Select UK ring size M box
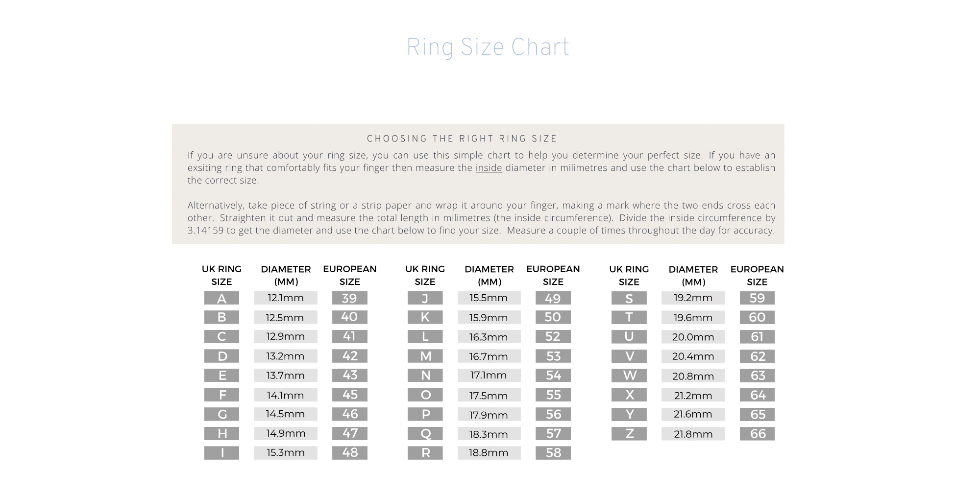This screenshot has width=980, height=495. tap(425, 356)
